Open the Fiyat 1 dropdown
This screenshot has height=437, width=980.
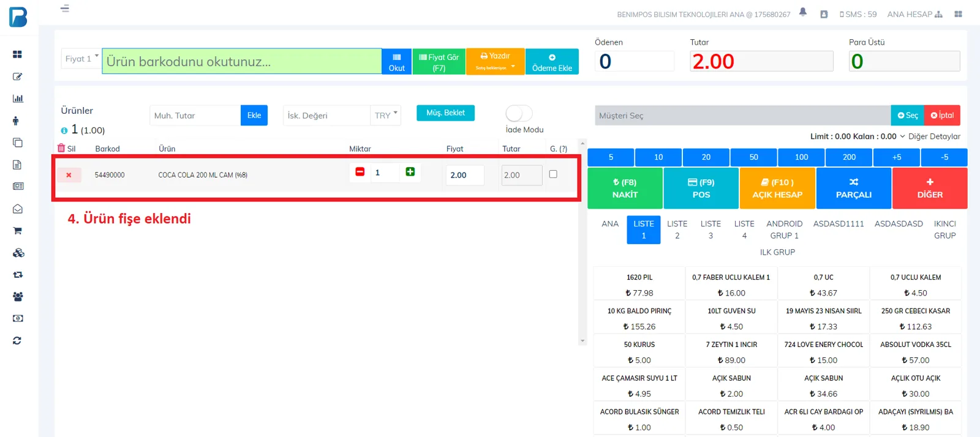tap(81, 59)
